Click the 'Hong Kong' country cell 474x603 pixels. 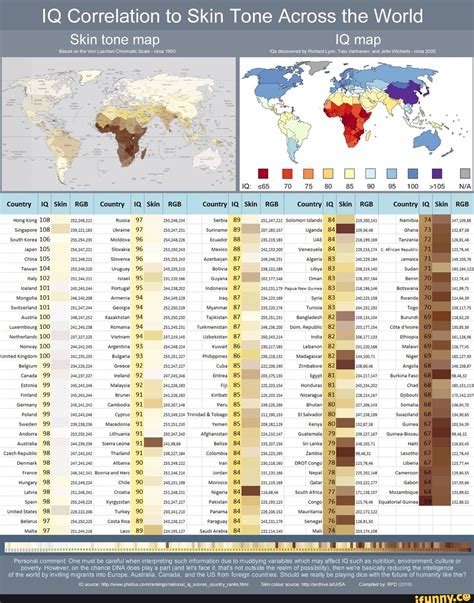click(25, 220)
